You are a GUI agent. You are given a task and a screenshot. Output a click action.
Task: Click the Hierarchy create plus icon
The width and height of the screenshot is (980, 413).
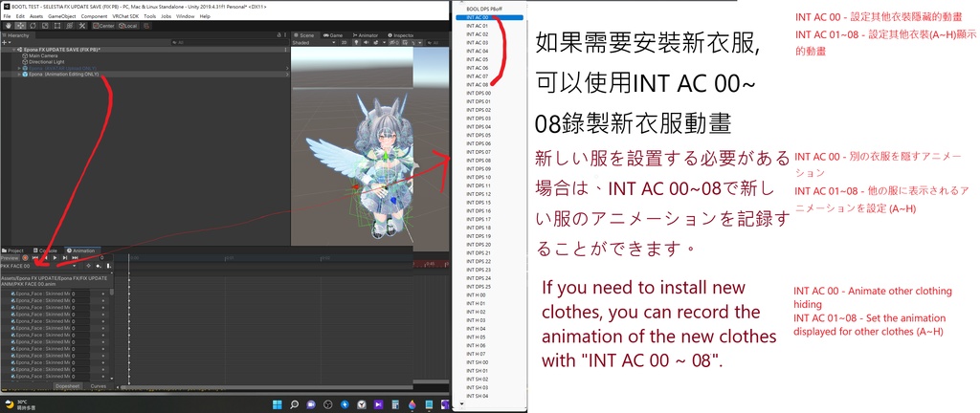coord(5,42)
